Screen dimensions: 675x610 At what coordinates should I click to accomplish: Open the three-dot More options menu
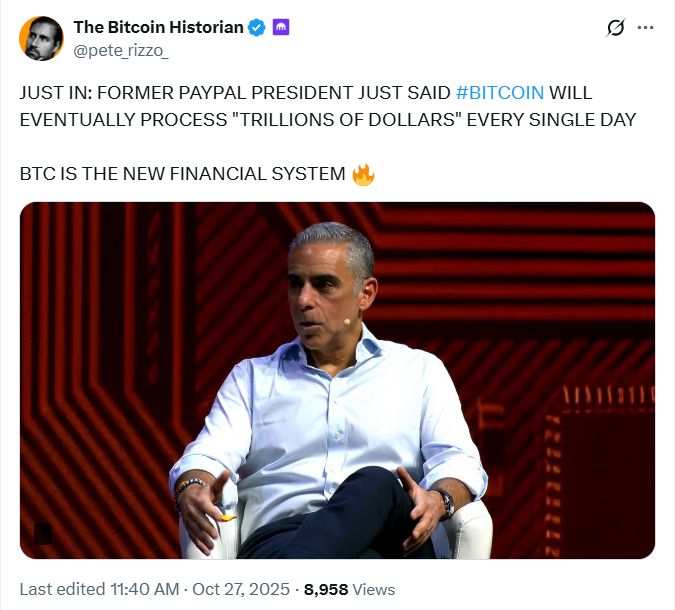point(649,29)
